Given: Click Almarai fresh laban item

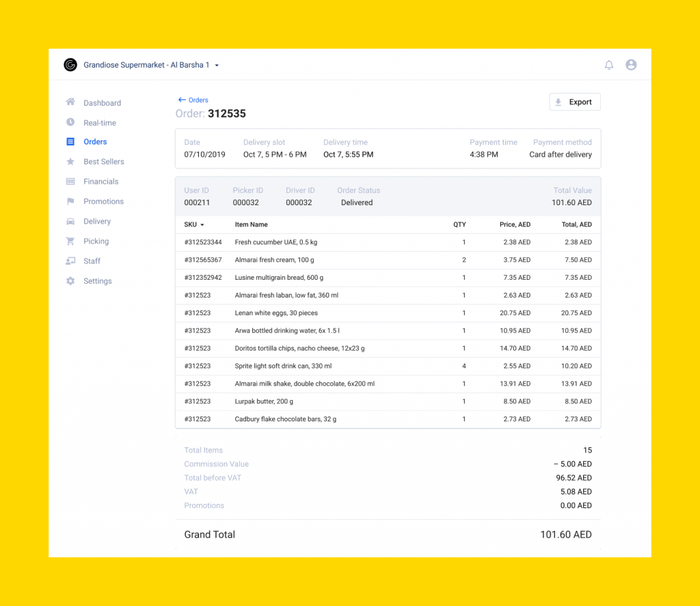Looking at the screenshot, I should tap(286, 295).
